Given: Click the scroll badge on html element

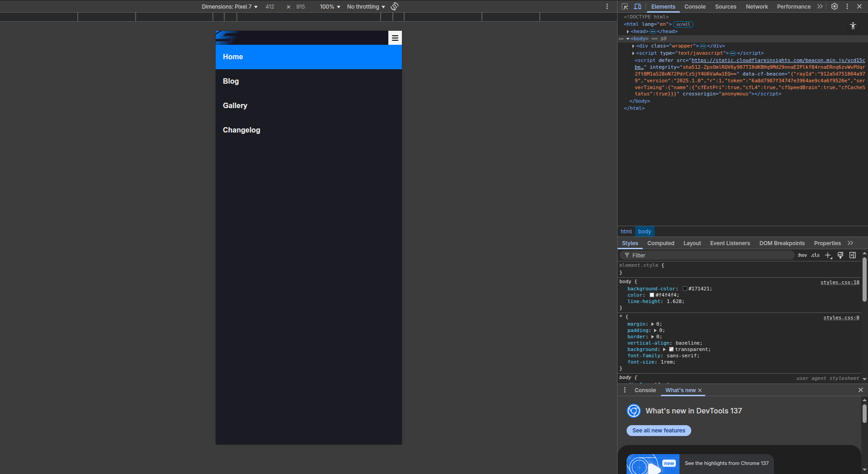Looking at the screenshot, I should [683, 24].
